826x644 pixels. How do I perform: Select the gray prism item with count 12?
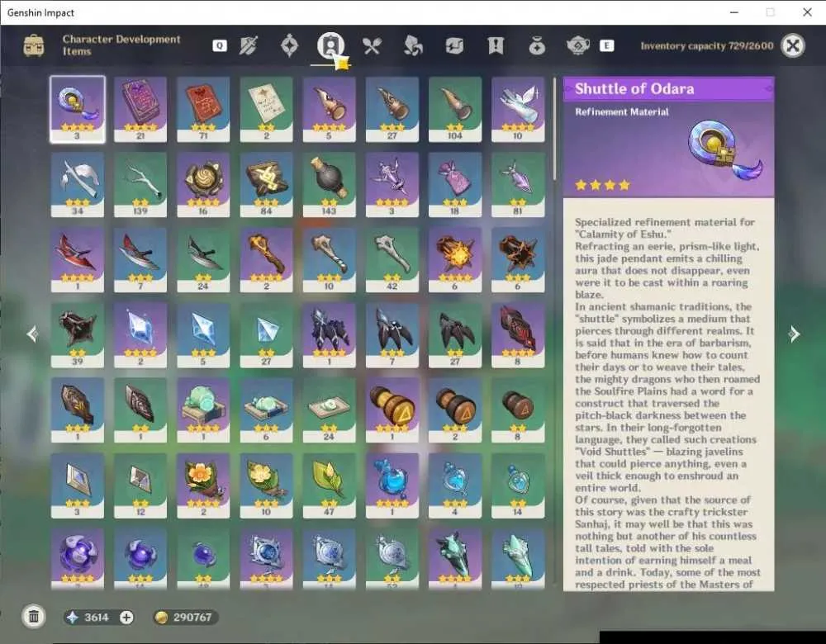(140, 486)
